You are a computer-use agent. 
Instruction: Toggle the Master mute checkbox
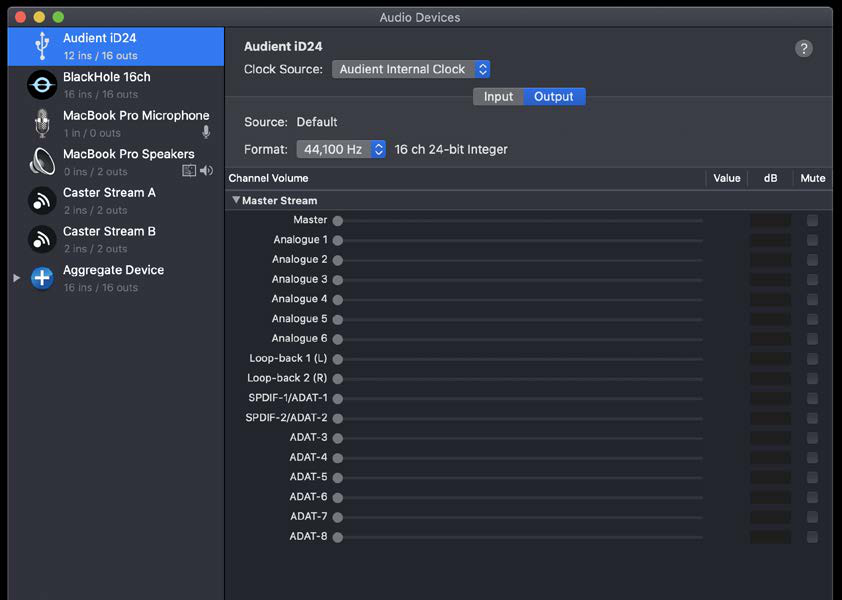(812, 220)
